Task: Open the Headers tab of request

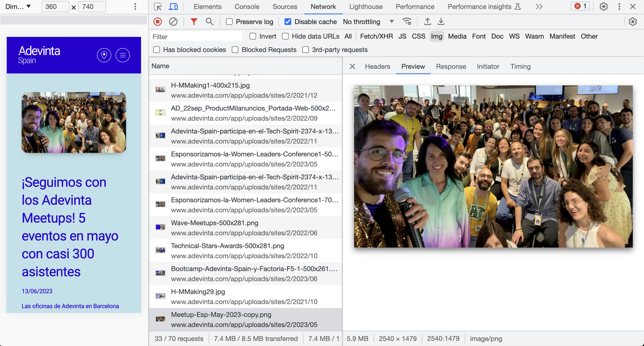Action: 377,66
